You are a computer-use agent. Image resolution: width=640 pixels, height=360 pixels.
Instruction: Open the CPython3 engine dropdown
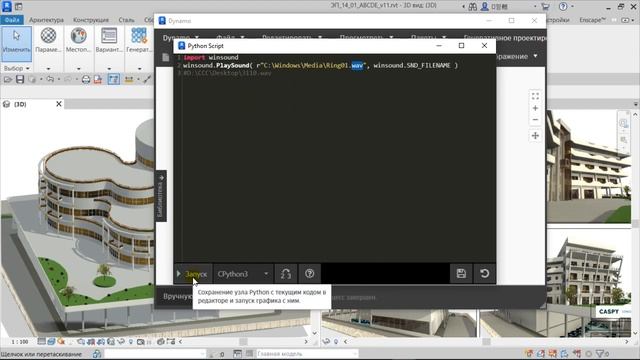(x=242, y=274)
